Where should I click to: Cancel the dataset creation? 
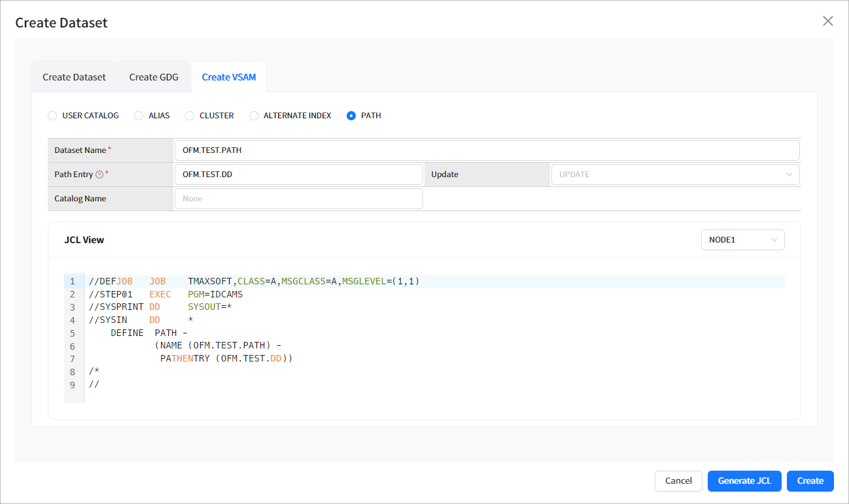pos(678,480)
